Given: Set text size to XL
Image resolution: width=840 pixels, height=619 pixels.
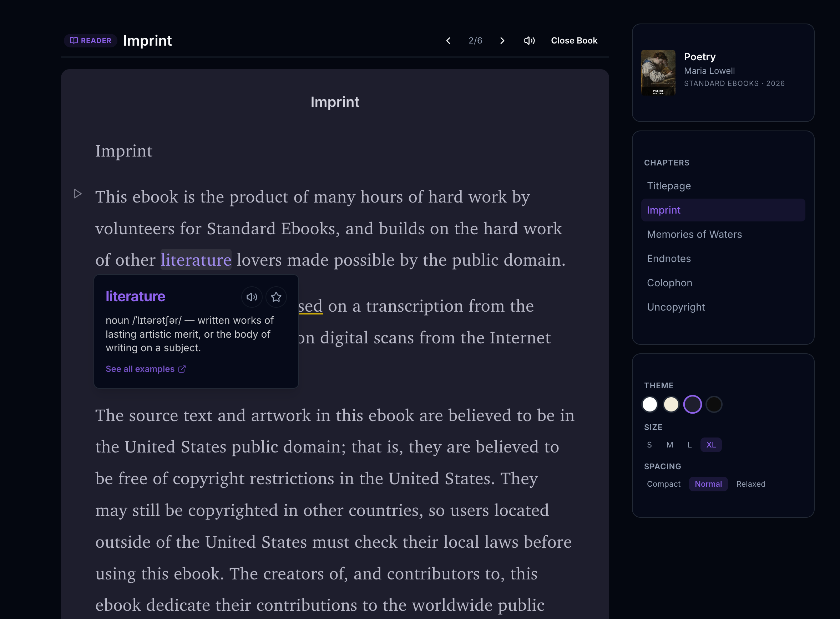Looking at the screenshot, I should pos(711,445).
